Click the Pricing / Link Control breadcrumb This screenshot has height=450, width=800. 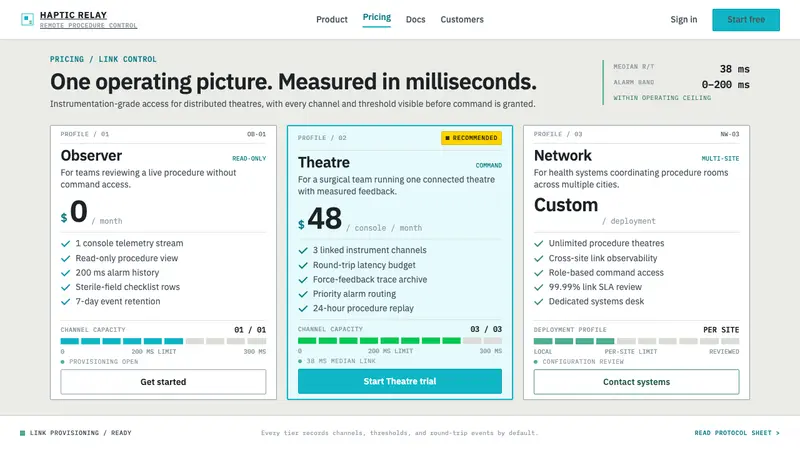(103, 59)
